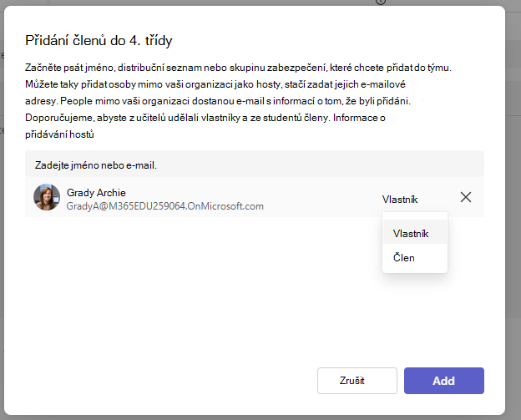Click the GradyA@M365EDU259064.OnMicrosoft.com email address
This screenshot has height=420, width=521.
pyautogui.click(x=165, y=206)
